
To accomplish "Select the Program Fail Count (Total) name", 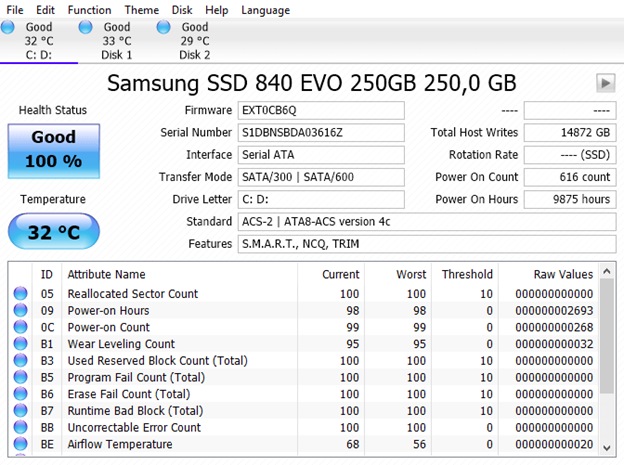I will click(x=136, y=377).
